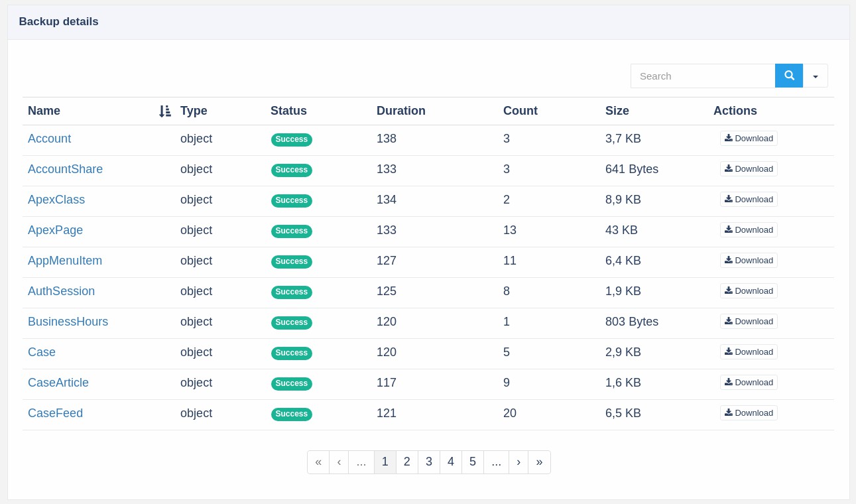Open the CaseArticle backup link
Screen dimensions: 856x504
click(x=58, y=383)
